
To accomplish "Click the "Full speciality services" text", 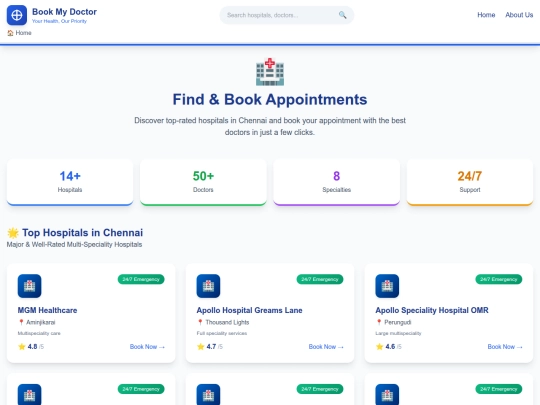I will 222,333.
